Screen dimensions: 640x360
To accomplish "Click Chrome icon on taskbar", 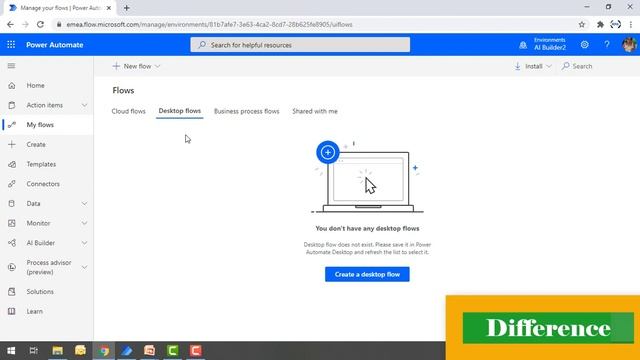I will coord(104,351).
